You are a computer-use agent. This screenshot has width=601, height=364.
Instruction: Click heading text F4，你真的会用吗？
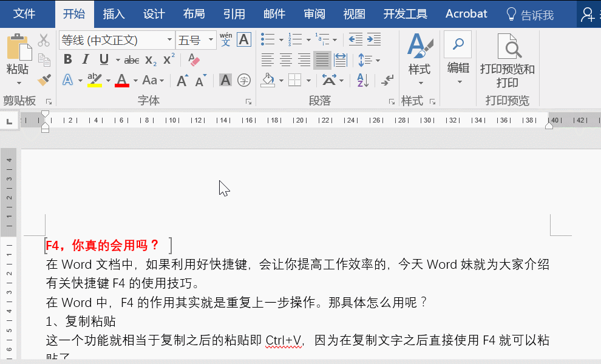tap(102, 245)
